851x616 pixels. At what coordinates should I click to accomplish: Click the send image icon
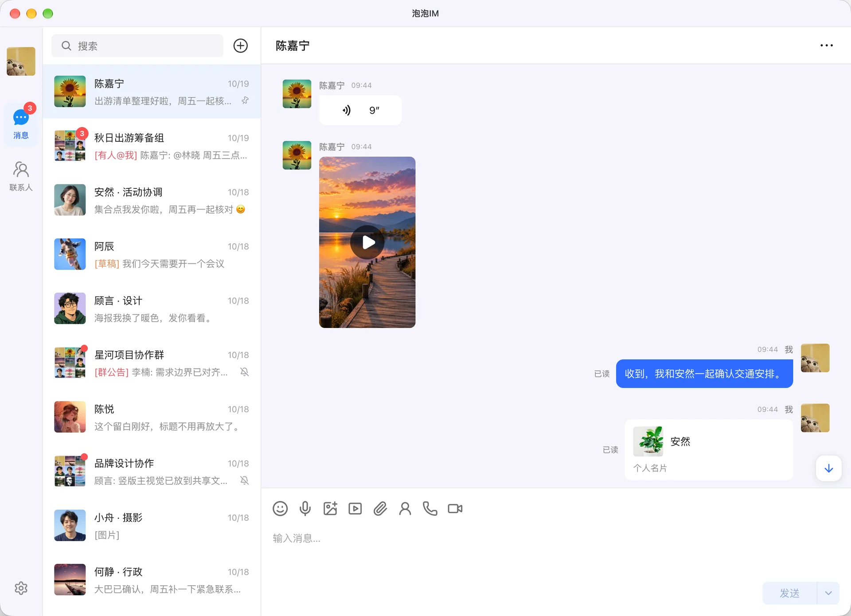click(x=330, y=508)
